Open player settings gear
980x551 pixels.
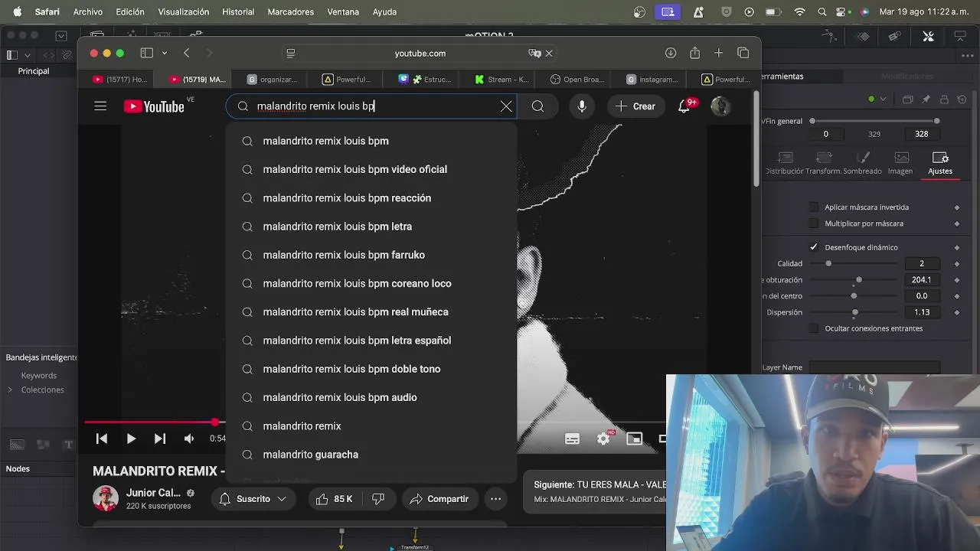pyautogui.click(x=603, y=439)
